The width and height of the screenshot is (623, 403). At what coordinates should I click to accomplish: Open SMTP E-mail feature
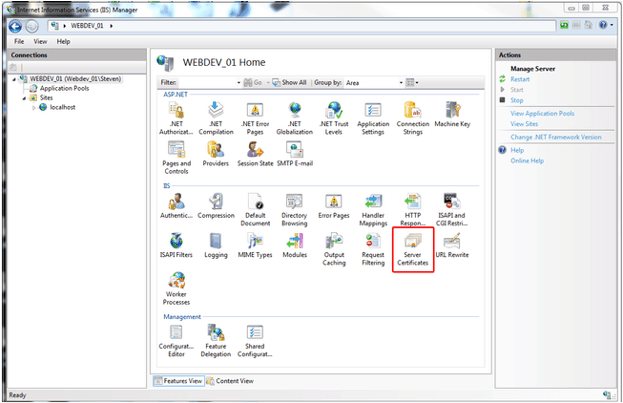pos(294,154)
